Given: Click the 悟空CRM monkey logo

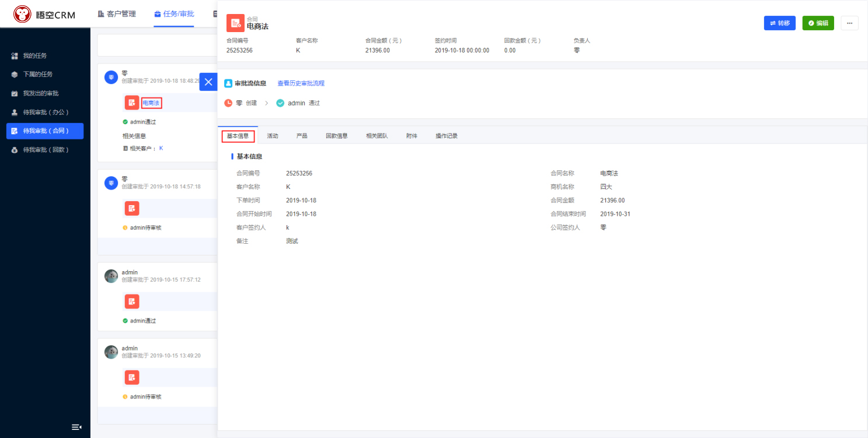Looking at the screenshot, I should (23, 14).
